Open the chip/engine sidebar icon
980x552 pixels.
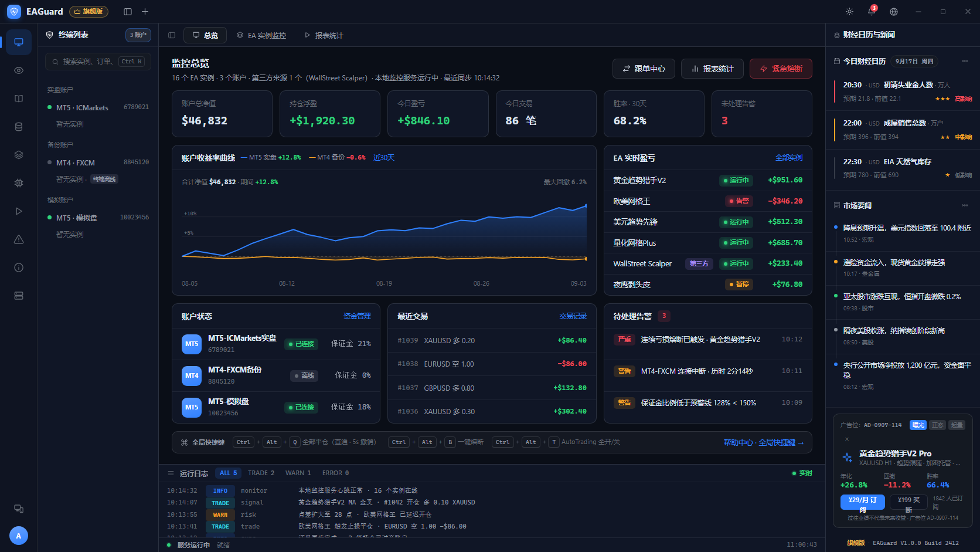[x=19, y=183]
